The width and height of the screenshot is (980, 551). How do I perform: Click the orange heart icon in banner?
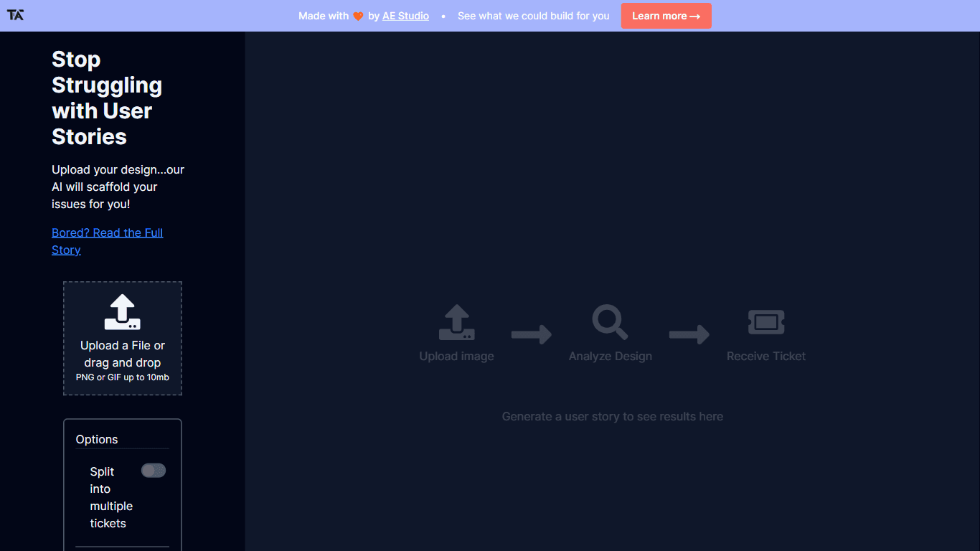click(359, 16)
